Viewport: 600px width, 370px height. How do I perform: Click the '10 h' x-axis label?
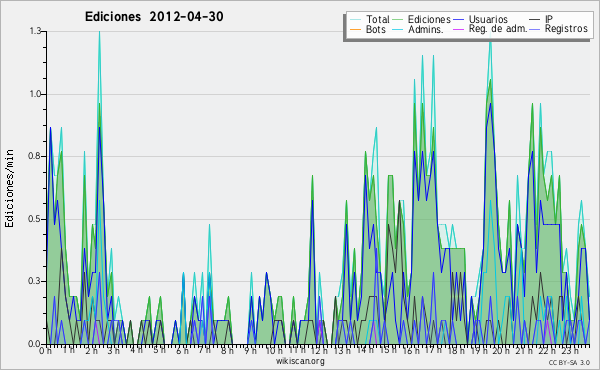pos(274,350)
